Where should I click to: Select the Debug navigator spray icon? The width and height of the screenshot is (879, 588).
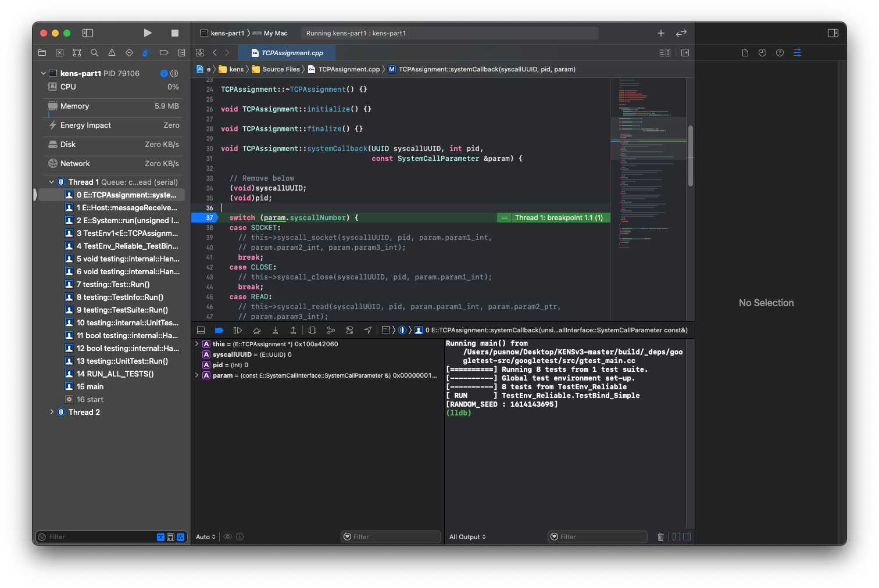[146, 53]
